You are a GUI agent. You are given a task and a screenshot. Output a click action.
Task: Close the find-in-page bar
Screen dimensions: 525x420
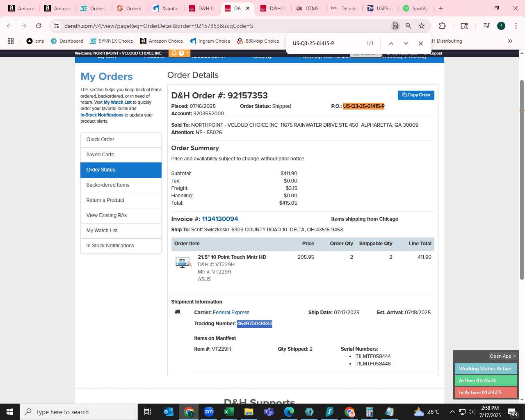(x=421, y=43)
